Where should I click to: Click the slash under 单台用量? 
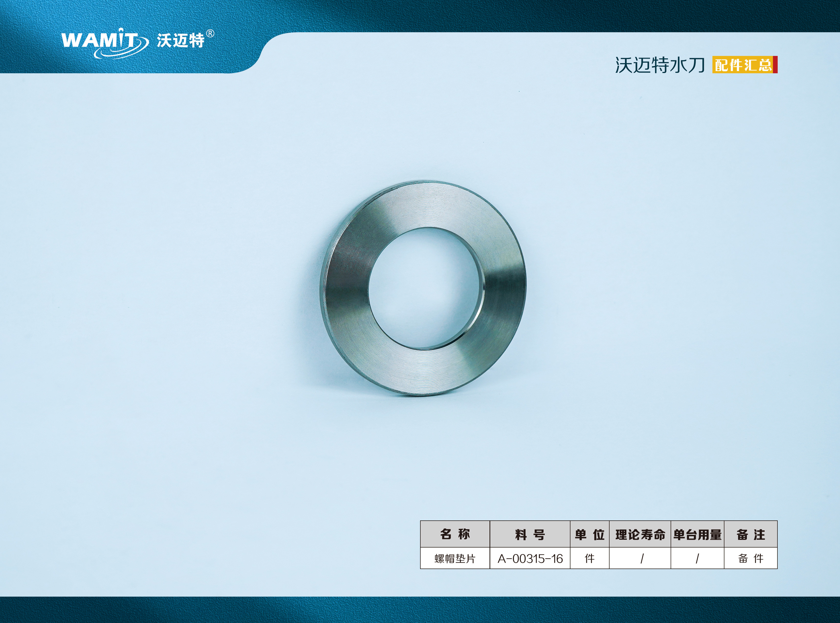[697, 559]
